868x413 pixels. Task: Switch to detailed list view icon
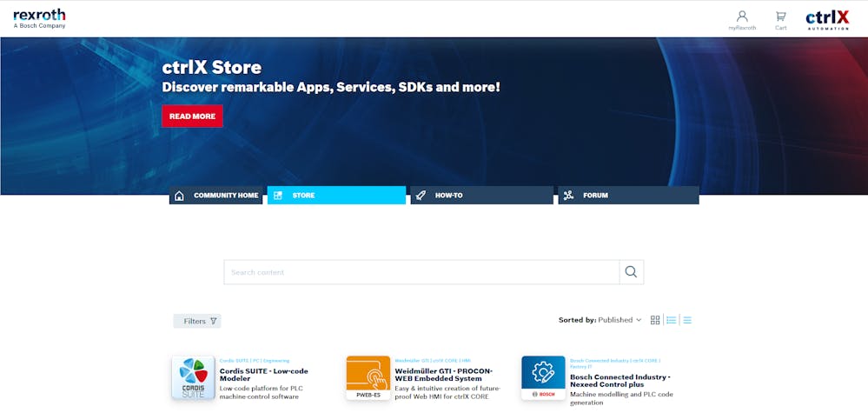click(671, 320)
